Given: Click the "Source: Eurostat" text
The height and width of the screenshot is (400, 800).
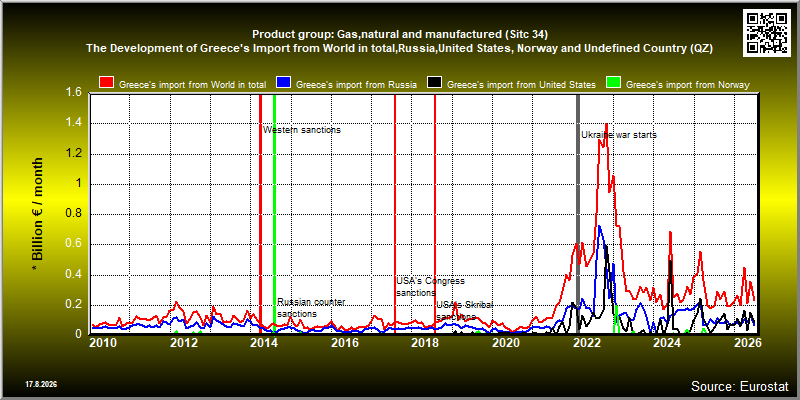Looking at the screenshot, I should tap(739, 386).
